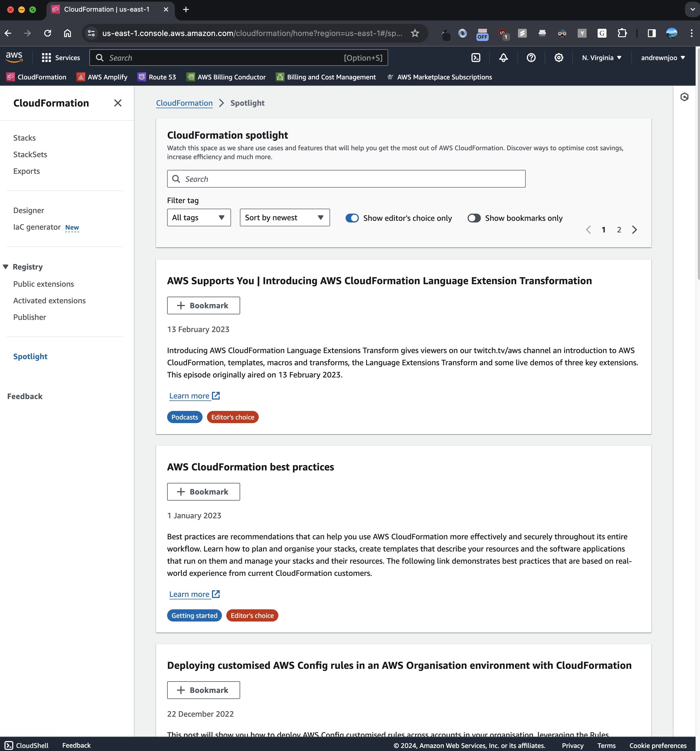Click the right side panel hexagon icon

684,97
